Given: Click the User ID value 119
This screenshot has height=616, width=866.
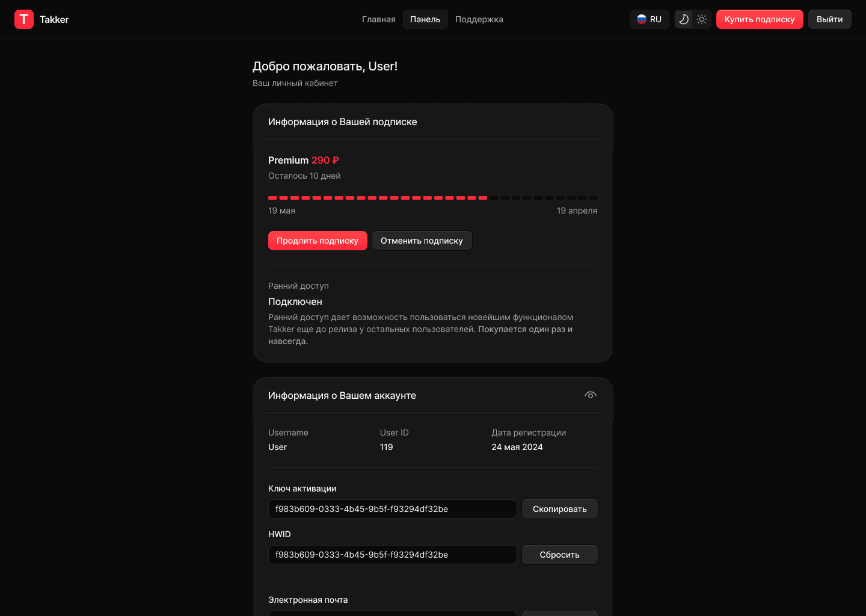Looking at the screenshot, I should pyautogui.click(x=387, y=447).
